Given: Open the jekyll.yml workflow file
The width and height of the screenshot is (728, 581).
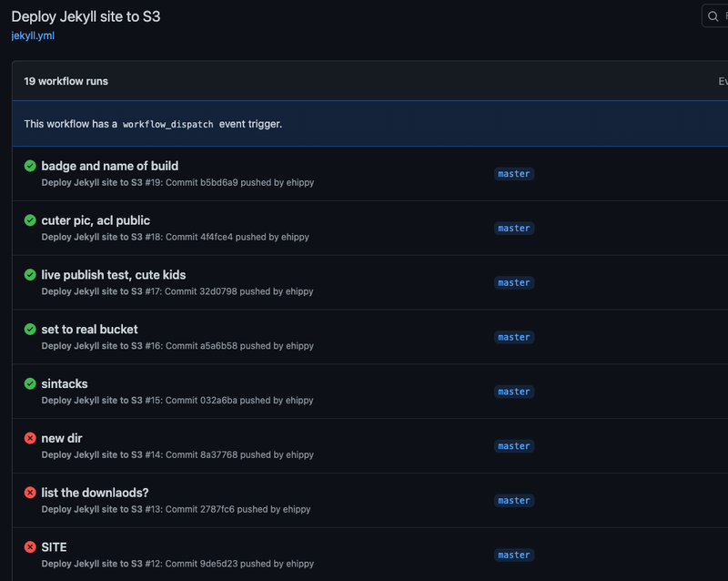Looking at the screenshot, I should point(32,37).
